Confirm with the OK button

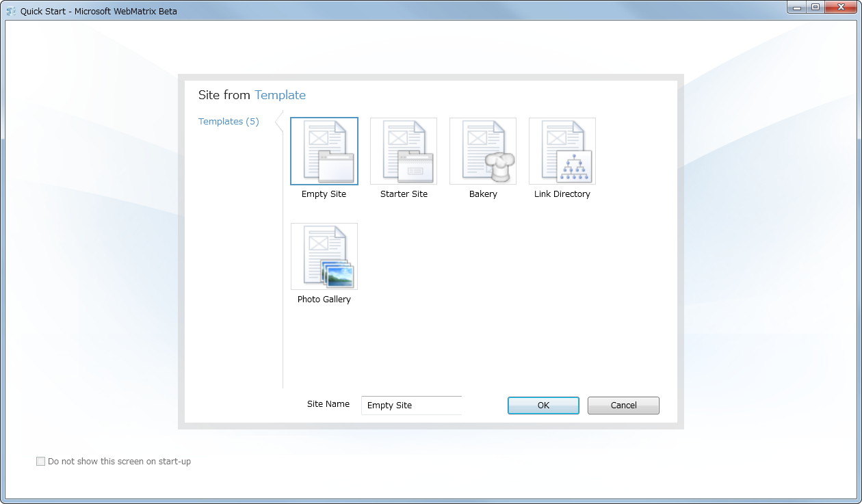pos(543,406)
